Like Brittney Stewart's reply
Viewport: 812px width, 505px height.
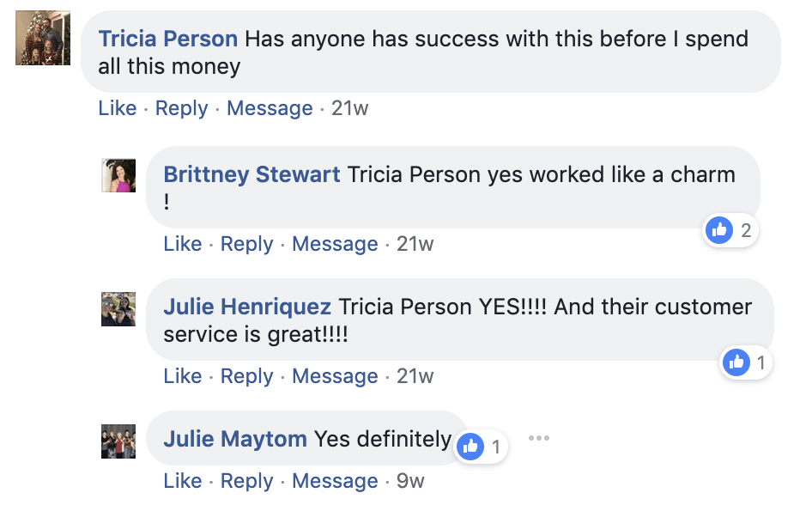[x=183, y=244]
